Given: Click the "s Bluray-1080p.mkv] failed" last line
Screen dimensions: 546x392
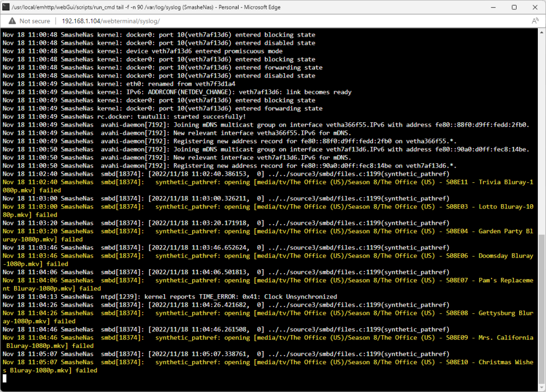Looking at the screenshot, I should [50, 370].
